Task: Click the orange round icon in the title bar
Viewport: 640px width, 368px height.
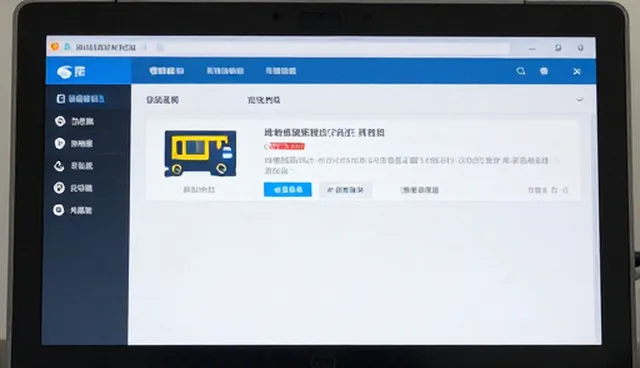Action: pyautogui.click(x=55, y=47)
